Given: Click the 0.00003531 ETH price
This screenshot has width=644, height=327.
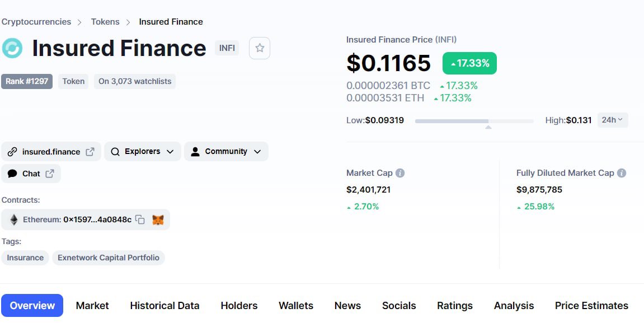Looking at the screenshot, I should pos(386,98).
